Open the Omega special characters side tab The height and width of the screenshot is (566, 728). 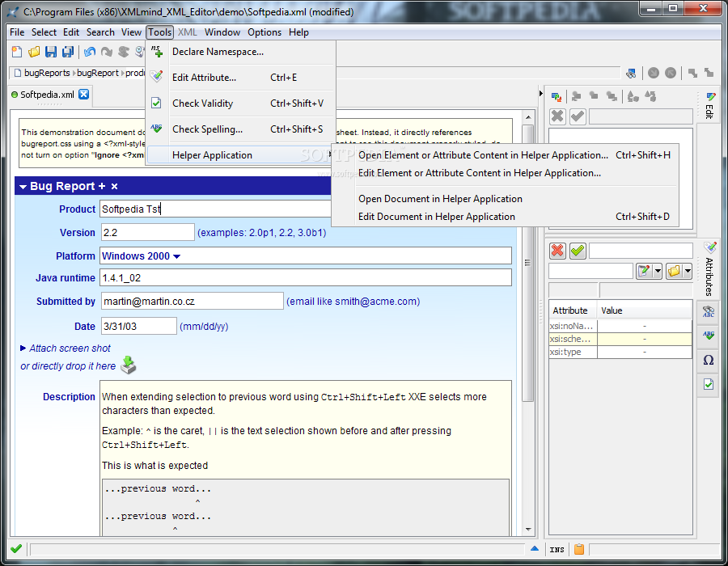[709, 360]
